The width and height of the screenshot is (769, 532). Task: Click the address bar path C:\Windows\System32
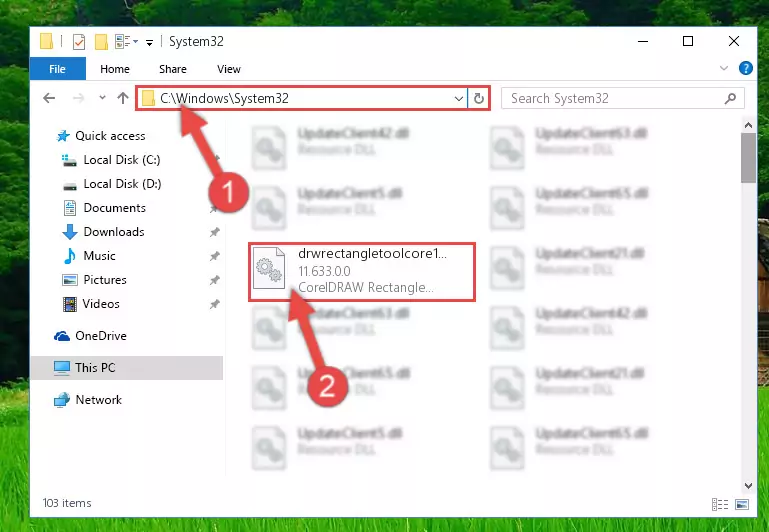click(x=224, y=98)
